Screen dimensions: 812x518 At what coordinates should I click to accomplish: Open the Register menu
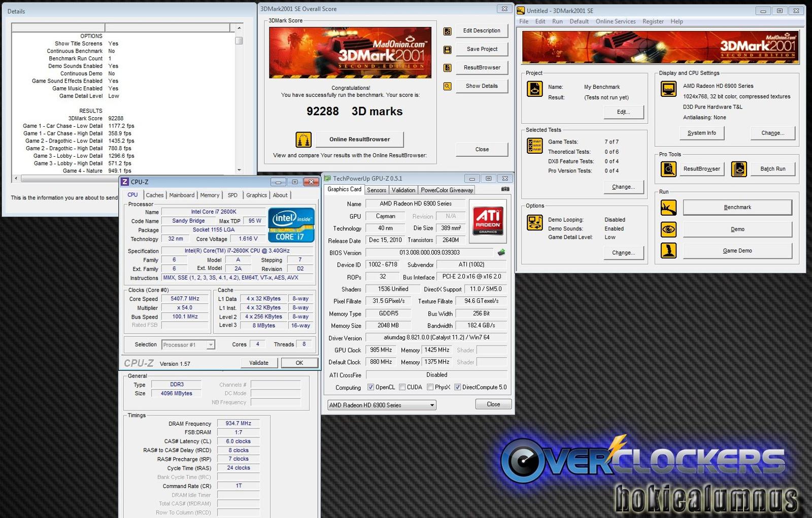[653, 22]
